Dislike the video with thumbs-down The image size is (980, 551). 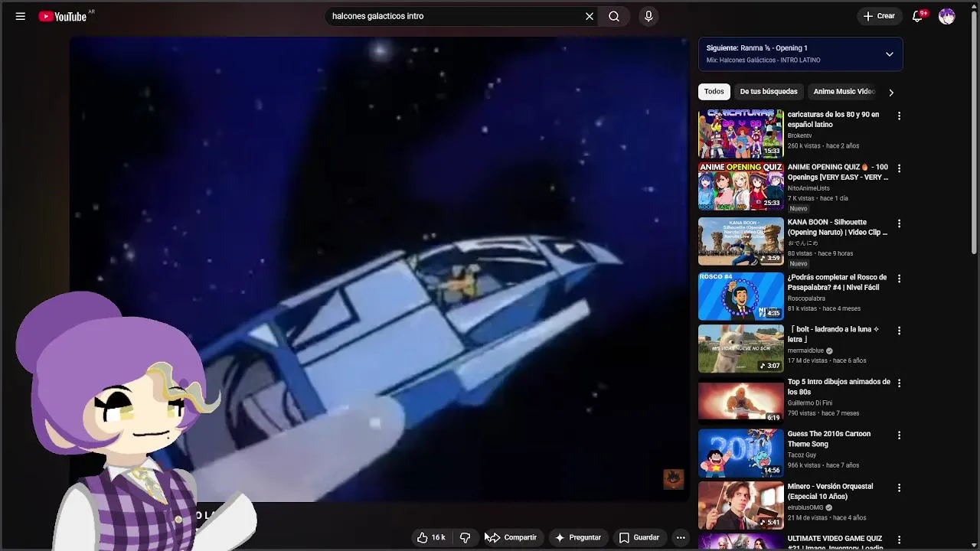pyautogui.click(x=465, y=537)
